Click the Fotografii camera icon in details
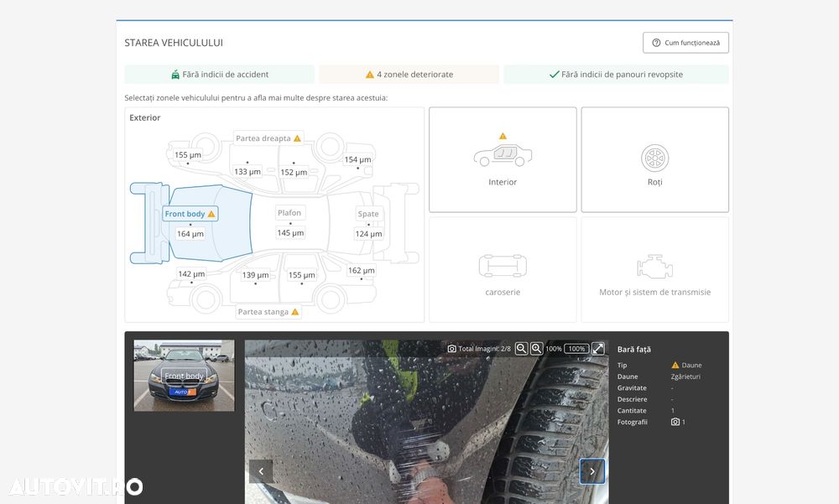 [x=675, y=422]
